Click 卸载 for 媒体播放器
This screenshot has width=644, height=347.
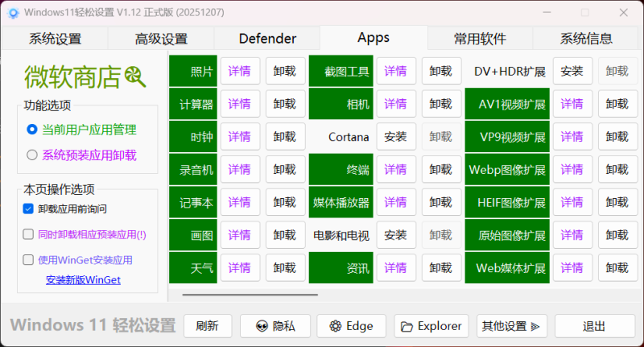tap(441, 202)
